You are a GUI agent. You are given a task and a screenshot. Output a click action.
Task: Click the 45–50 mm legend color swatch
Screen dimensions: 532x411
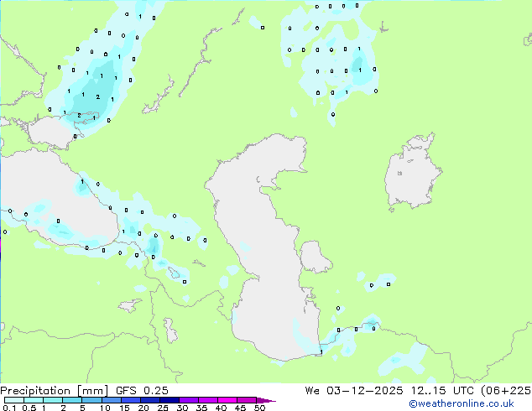coord(247,400)
